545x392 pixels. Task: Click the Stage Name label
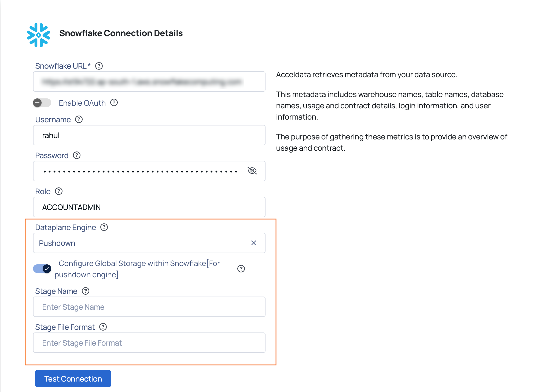click(56, 291)
